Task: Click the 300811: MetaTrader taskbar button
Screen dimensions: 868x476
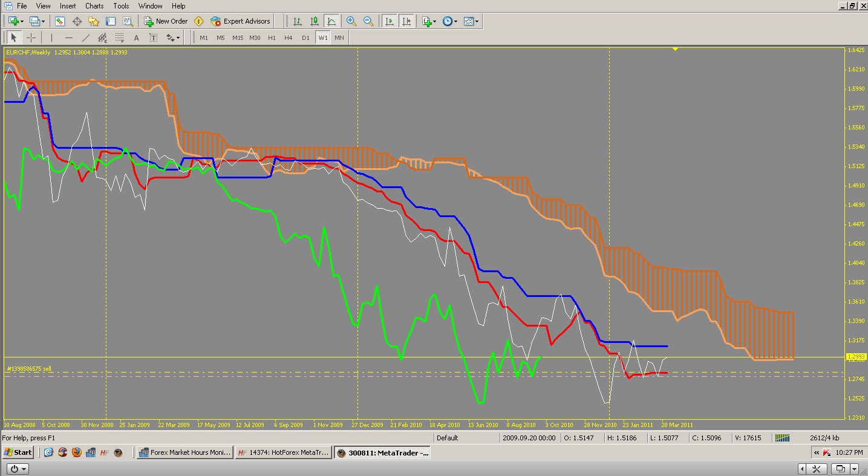Action: pos(383,452)
